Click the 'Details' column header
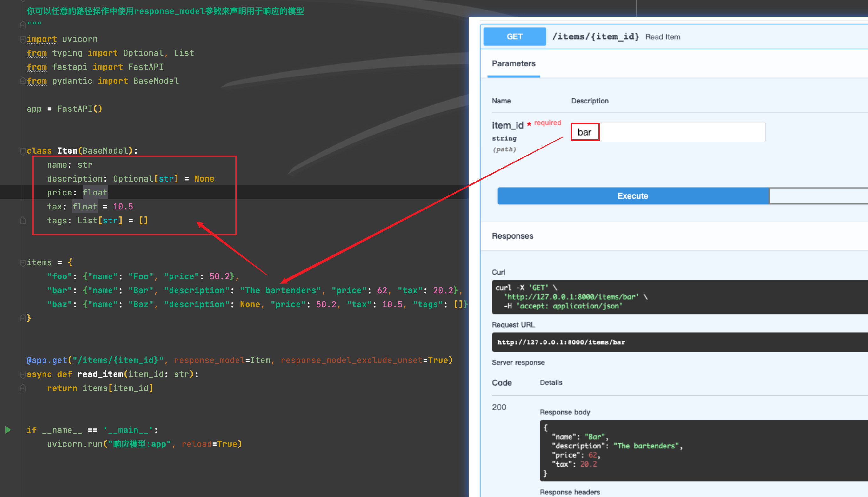 (551, 383)
